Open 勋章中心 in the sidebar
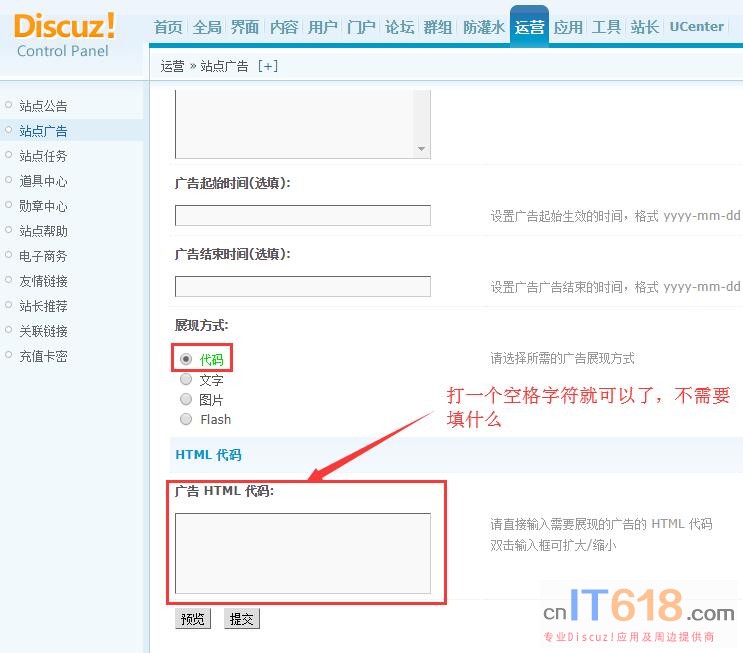 43,206
